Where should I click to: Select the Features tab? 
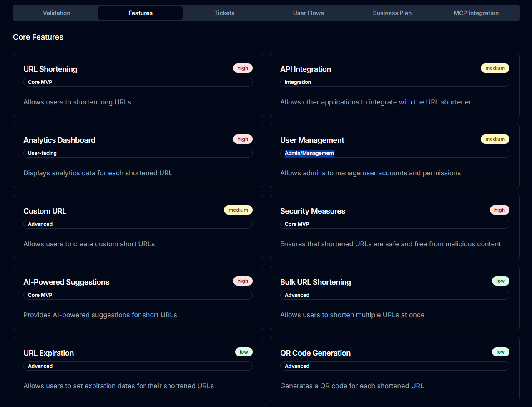pyautogui.click(x=140, y=13)
